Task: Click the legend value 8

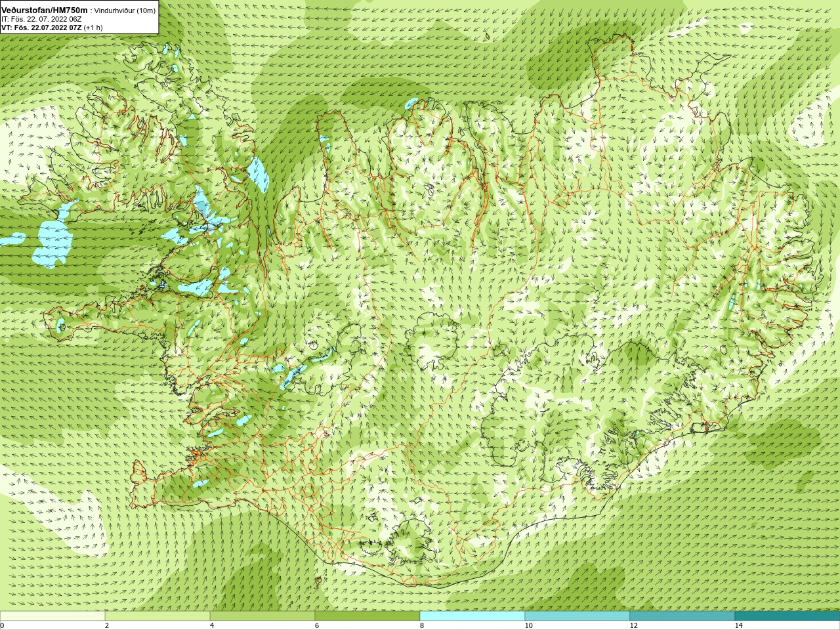Action: 422,625
